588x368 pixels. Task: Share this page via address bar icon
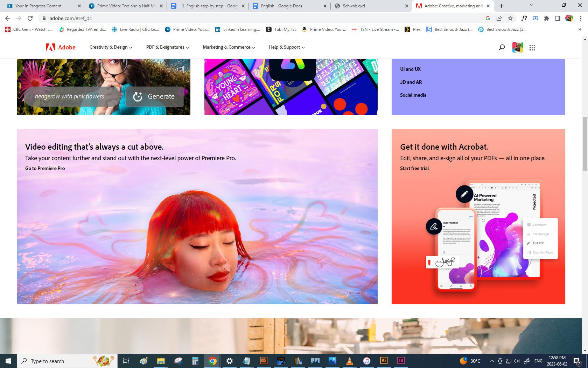click(x=499, y=18)
